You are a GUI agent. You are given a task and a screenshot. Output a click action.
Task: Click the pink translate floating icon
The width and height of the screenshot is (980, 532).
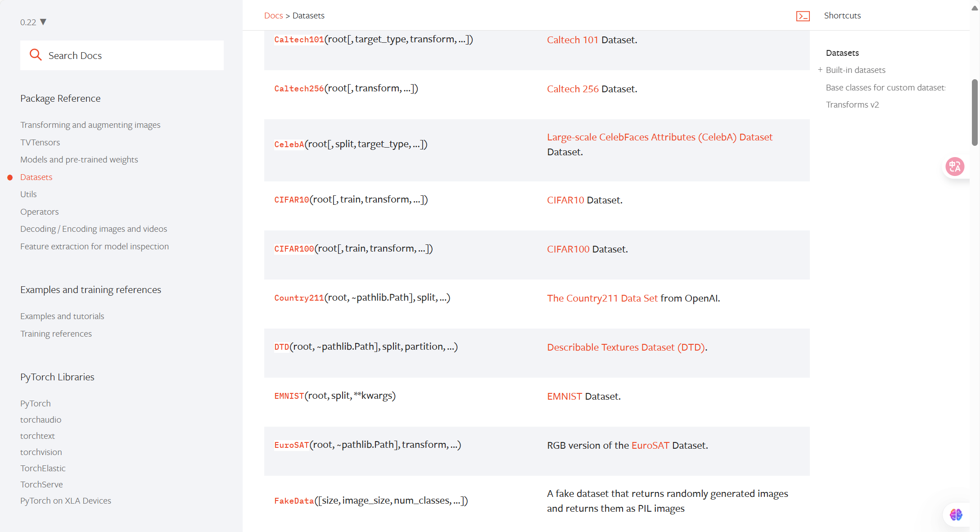click(x=954, y=167)
